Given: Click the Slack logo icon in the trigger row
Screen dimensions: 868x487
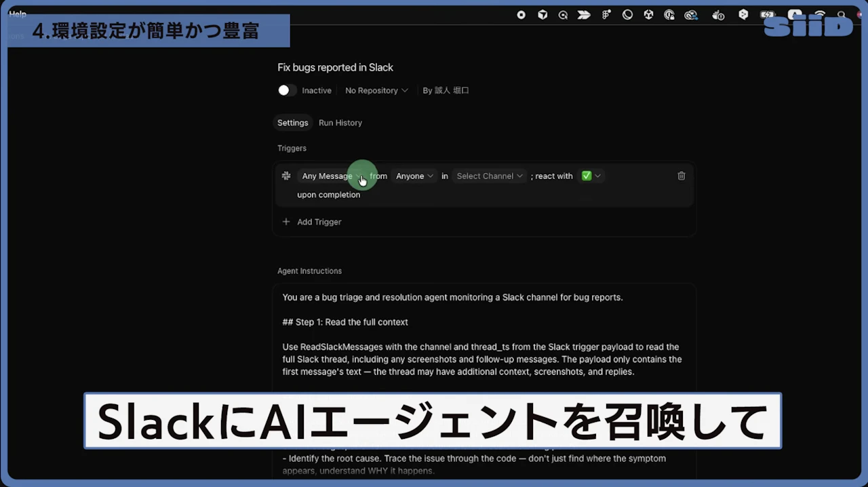Looking at the screenshot, I should point(286,176).
